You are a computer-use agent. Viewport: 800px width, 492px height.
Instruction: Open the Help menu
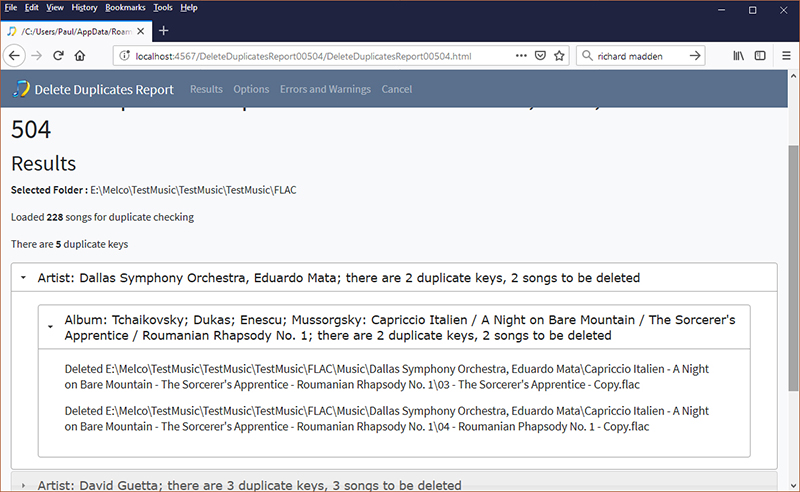point(189,8)
